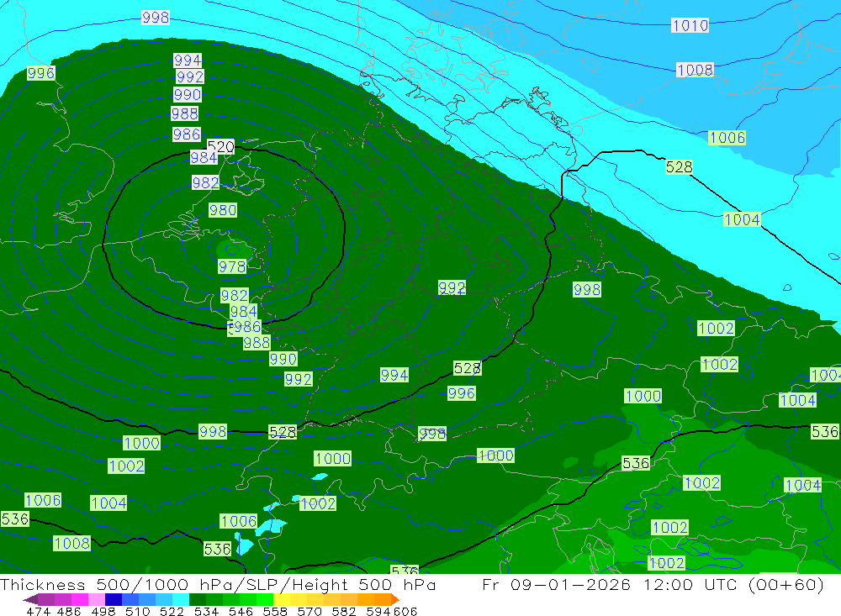
Task: Click the forecast offset (00+60)
Action: point(785,584)
